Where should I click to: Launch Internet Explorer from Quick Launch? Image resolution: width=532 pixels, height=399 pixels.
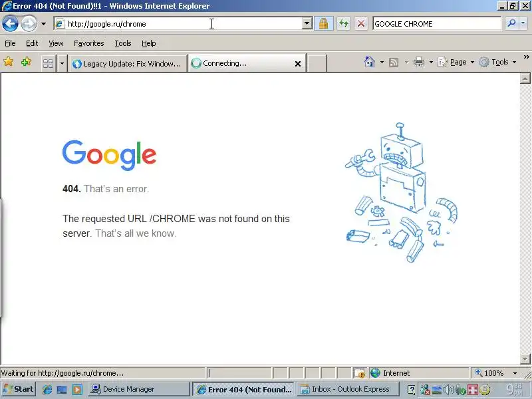[x=47, y=389]
